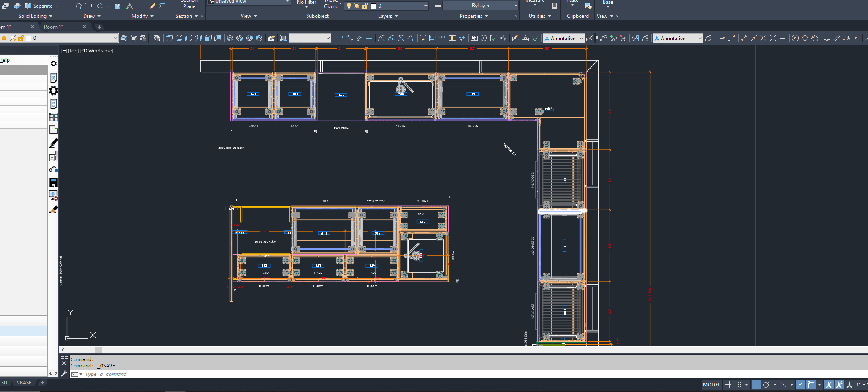Switch to the Room 1* drawing tab
868x392 pixels.
(x=54, y=27)
